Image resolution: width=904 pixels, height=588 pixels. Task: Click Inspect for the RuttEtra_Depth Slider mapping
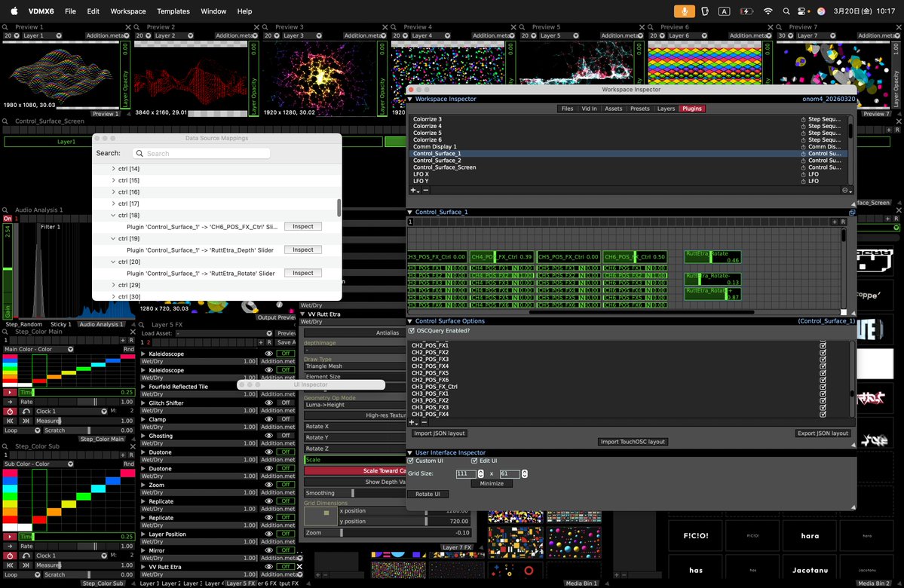(302, 250)
